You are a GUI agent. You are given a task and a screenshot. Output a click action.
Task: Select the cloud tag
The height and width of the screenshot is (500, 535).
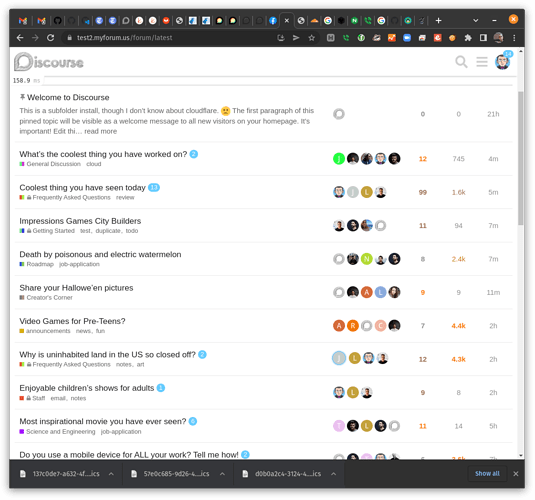pyautogui.click(x=94, y=164)
